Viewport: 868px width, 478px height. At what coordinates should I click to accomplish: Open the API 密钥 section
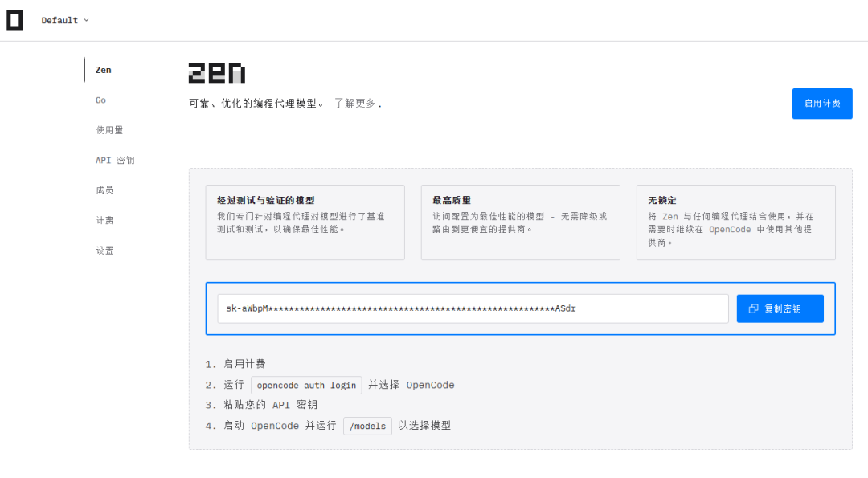point(115,160)
